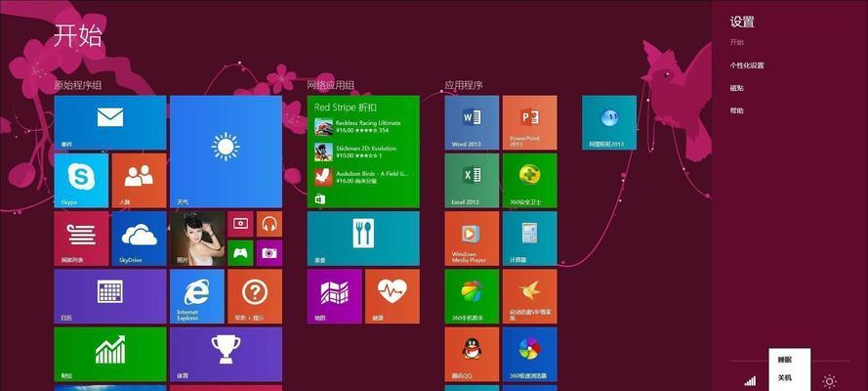Open the Photos (照片) tile

tap(197, 239)
